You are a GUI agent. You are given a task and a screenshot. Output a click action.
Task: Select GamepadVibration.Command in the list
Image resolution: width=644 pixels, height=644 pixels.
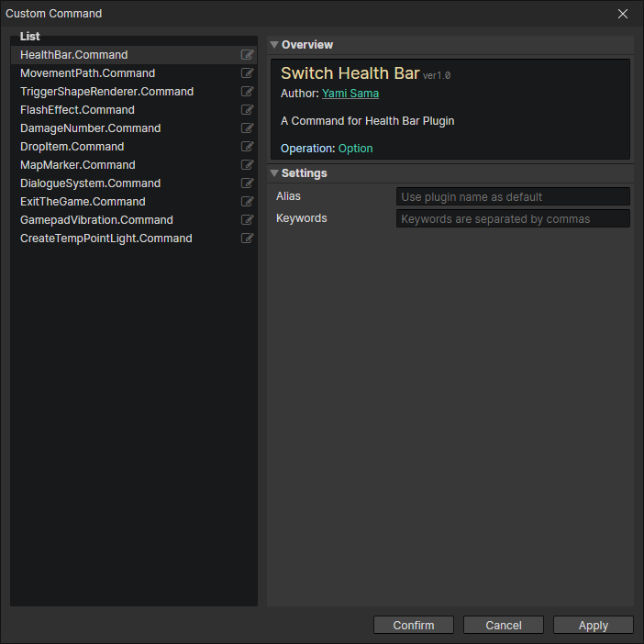[x=134, y=220]
